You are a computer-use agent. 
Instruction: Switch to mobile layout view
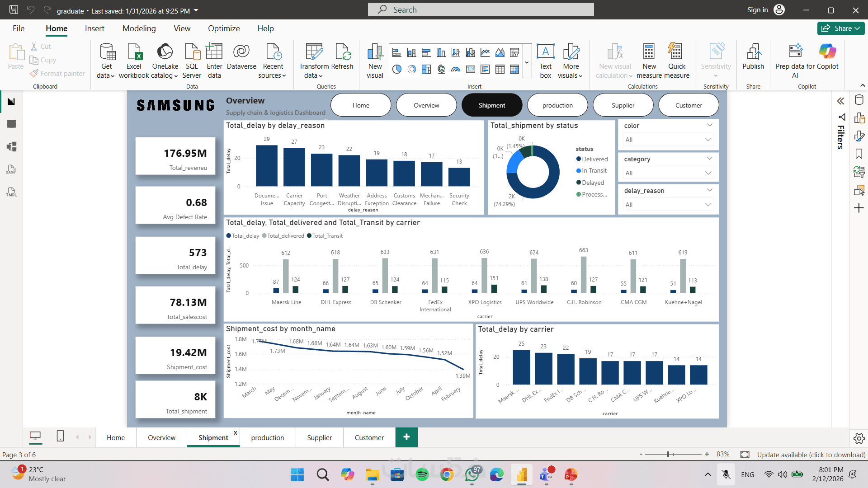[x=60, y=436]
